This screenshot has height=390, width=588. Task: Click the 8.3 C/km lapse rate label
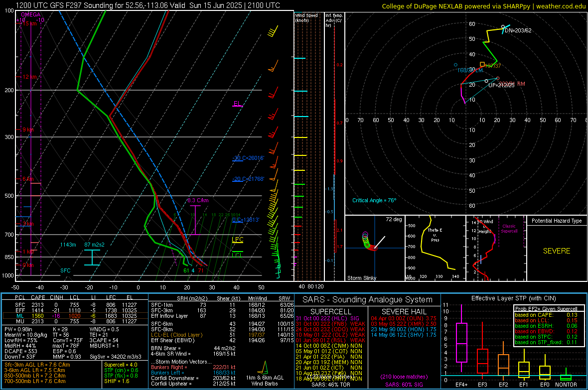point(198,200)
